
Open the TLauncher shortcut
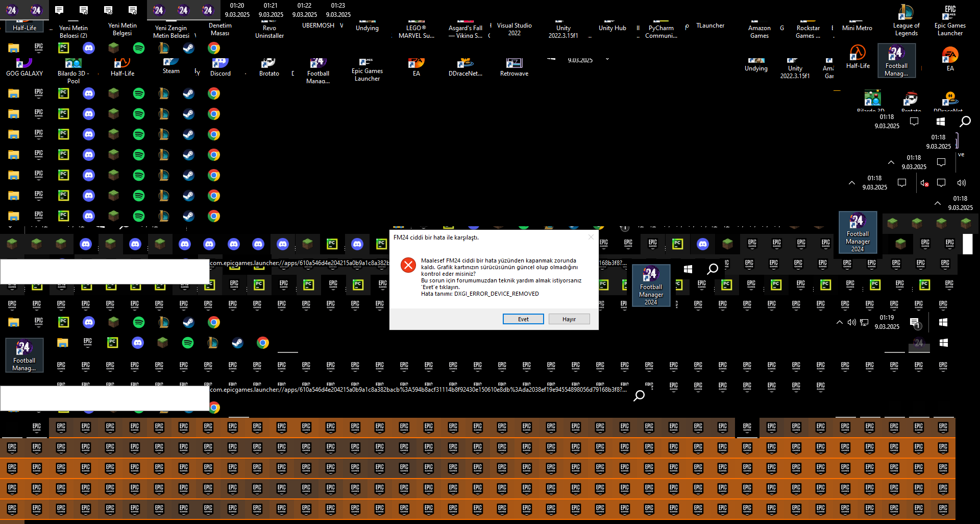pyautogui.click(x=710, y=26)
